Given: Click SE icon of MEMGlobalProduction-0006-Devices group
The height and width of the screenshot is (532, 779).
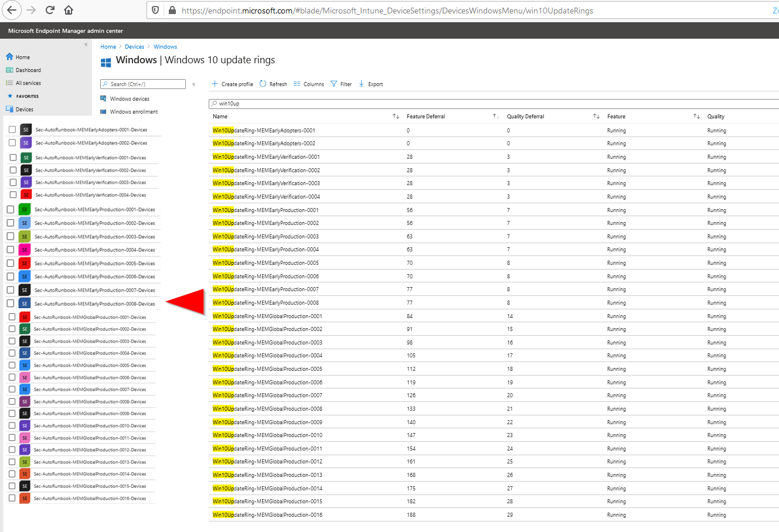Looking at the screenshot, I should point(25,377).
